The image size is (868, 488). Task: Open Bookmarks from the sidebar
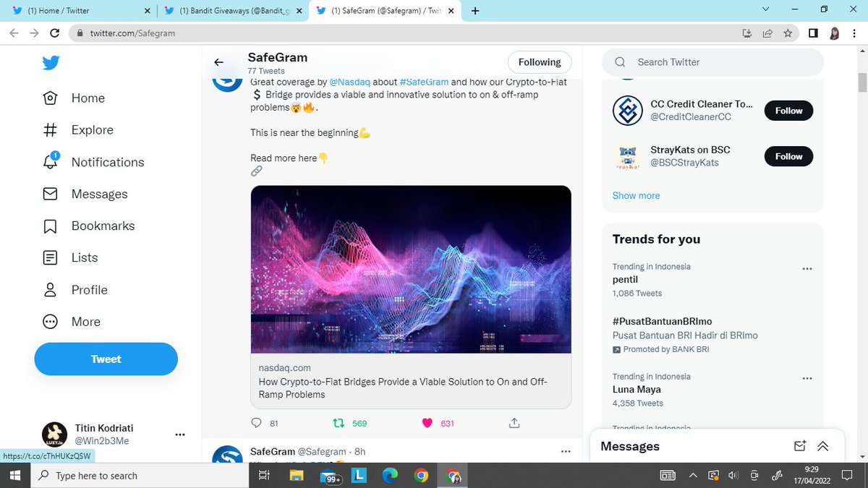tap(89, 226)
